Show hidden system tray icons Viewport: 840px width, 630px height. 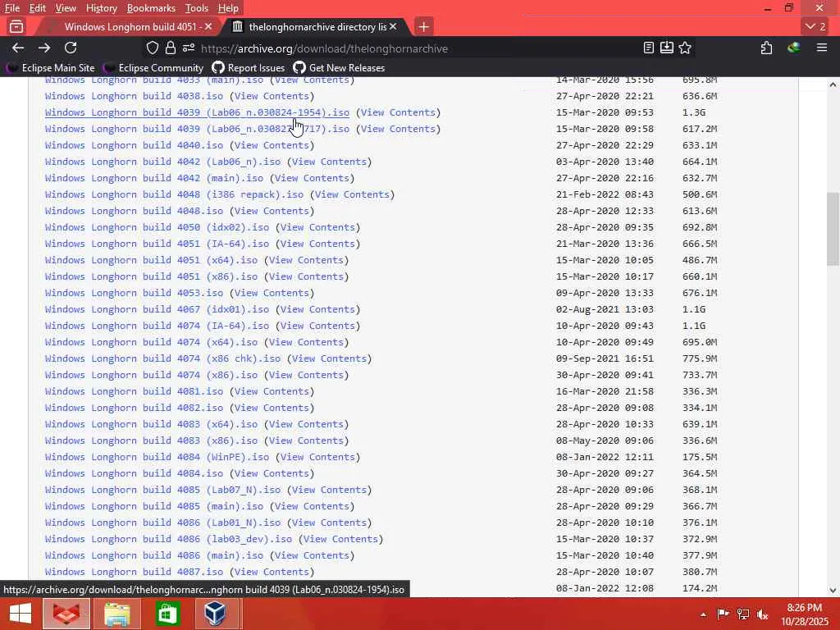pos(703,614)
